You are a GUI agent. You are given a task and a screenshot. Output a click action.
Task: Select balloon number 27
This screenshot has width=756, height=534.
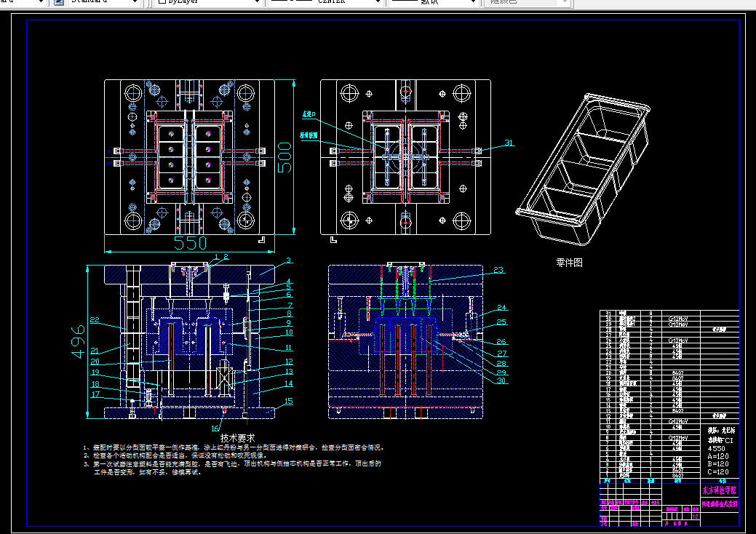502,354
